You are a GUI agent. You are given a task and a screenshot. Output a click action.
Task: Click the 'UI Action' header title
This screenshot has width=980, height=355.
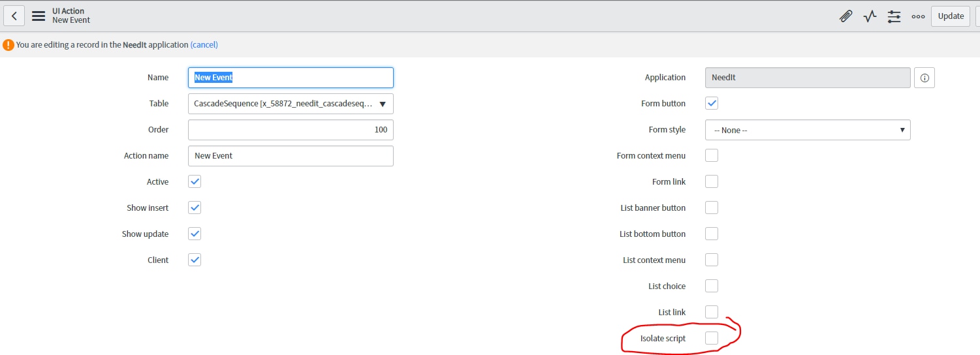point(68,11)
